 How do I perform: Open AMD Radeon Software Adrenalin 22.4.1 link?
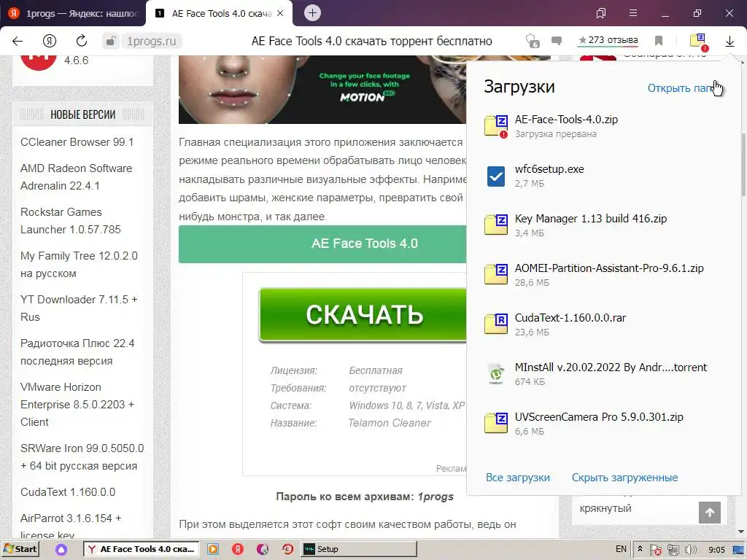tap(76, 176)
